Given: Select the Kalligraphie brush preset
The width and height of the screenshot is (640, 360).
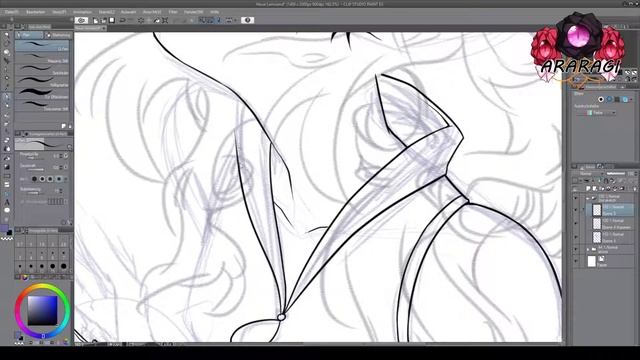Looking at the screenshot, I should pos(42,82).
